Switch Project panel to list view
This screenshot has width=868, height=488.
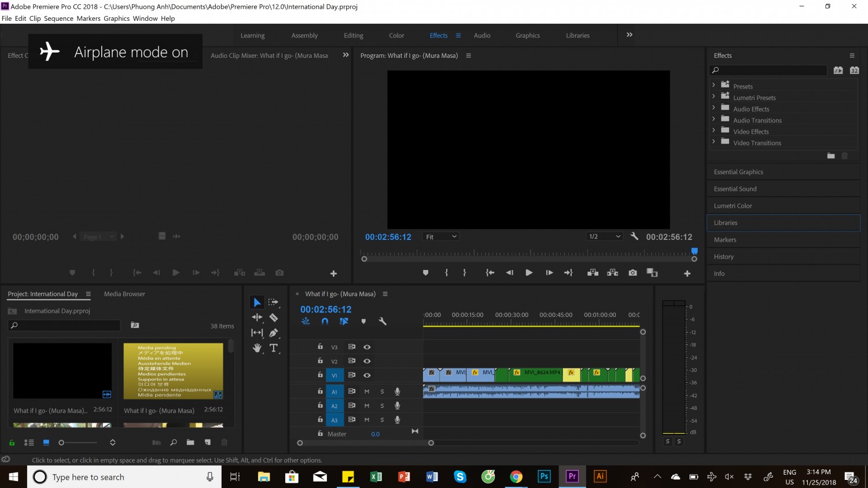pos(29,442)
